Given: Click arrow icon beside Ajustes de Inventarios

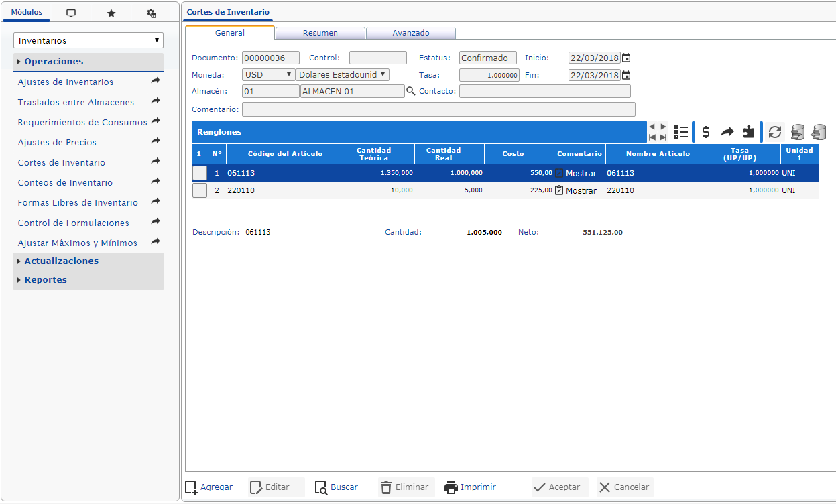Looking at the screenshot, I should (x=156, y=80).
